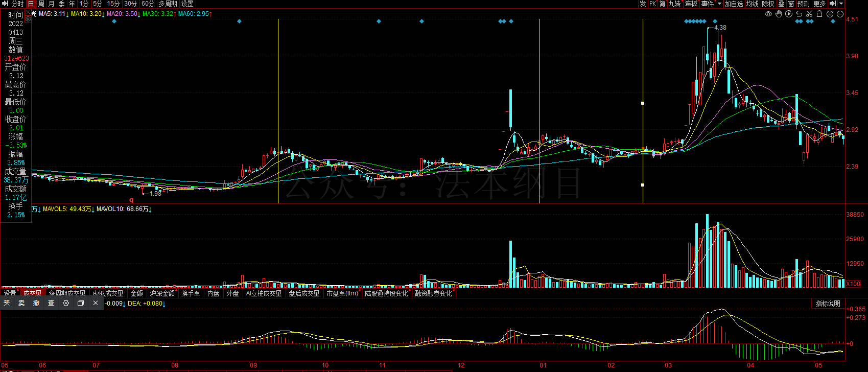Open gear settings in trade toolbar
This screenshot has height=372, width=868.
point(66,303)
